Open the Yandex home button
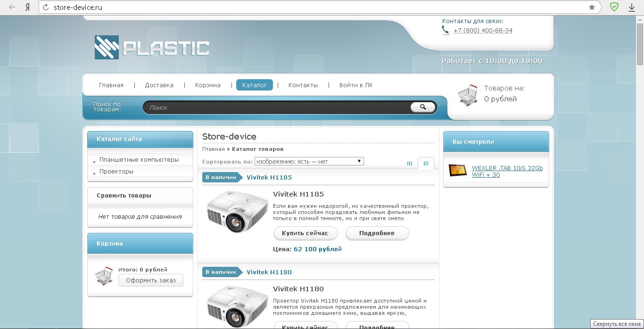 pyautogui.click(x=28, y=7)
